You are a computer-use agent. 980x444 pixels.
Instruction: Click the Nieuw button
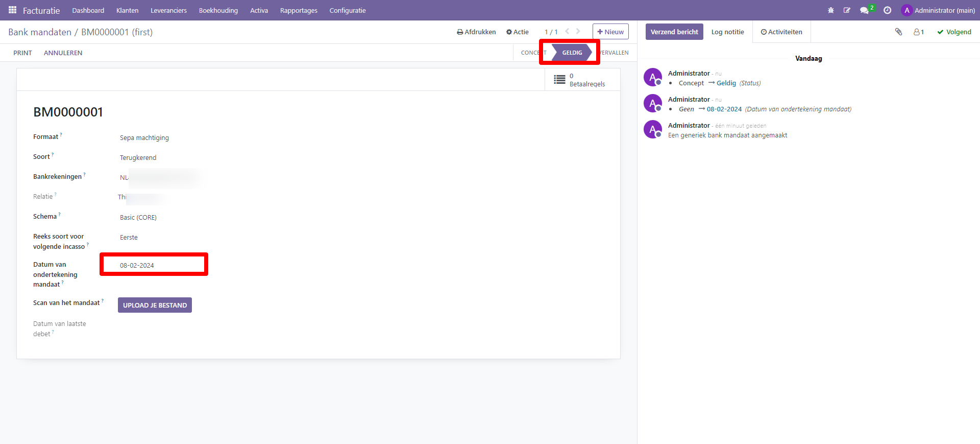[x=610, y=32]
